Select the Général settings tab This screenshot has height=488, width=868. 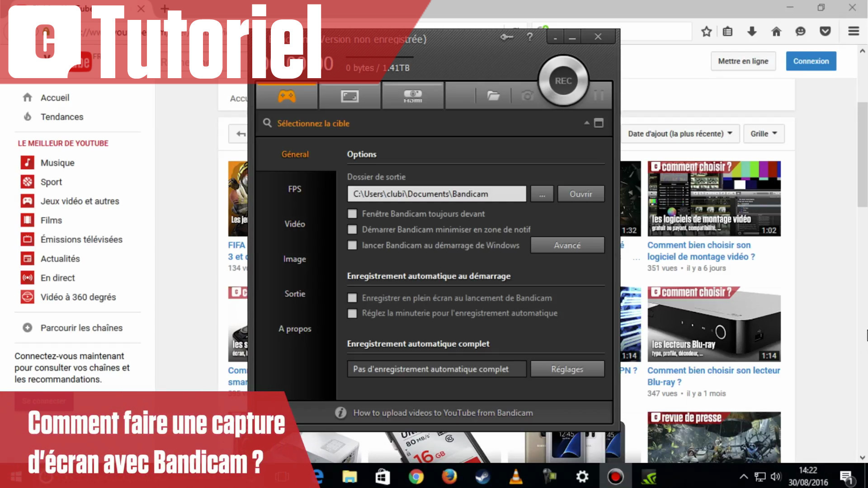tap(295, 155)
